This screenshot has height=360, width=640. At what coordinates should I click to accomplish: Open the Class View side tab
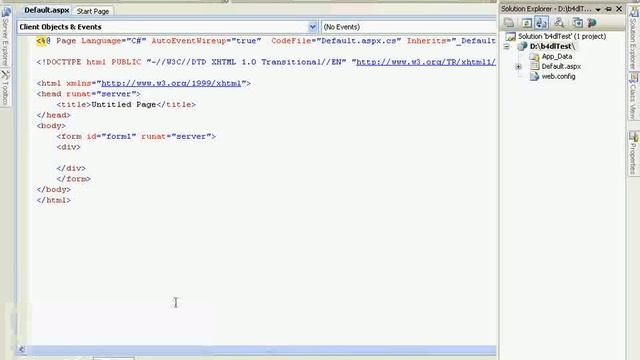(633, 96)
